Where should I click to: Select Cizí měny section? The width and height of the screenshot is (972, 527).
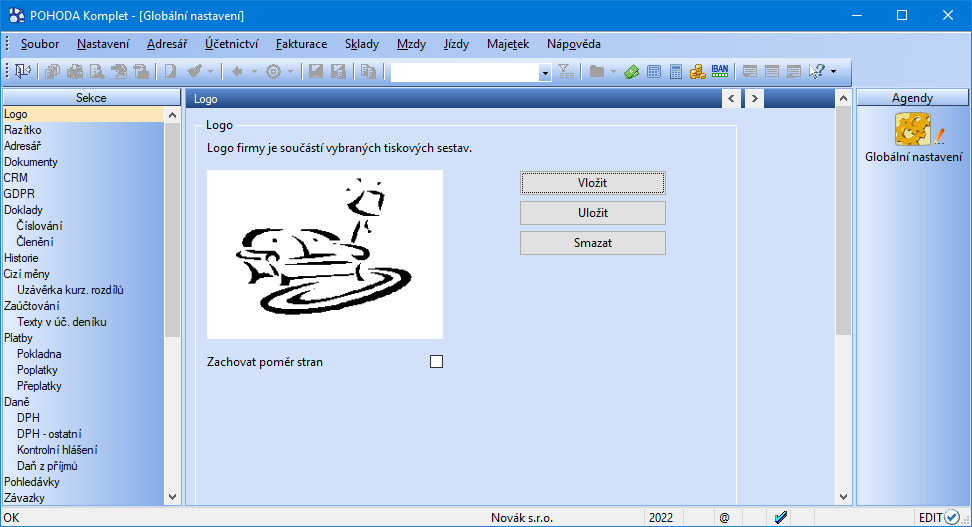coord(27,273)
